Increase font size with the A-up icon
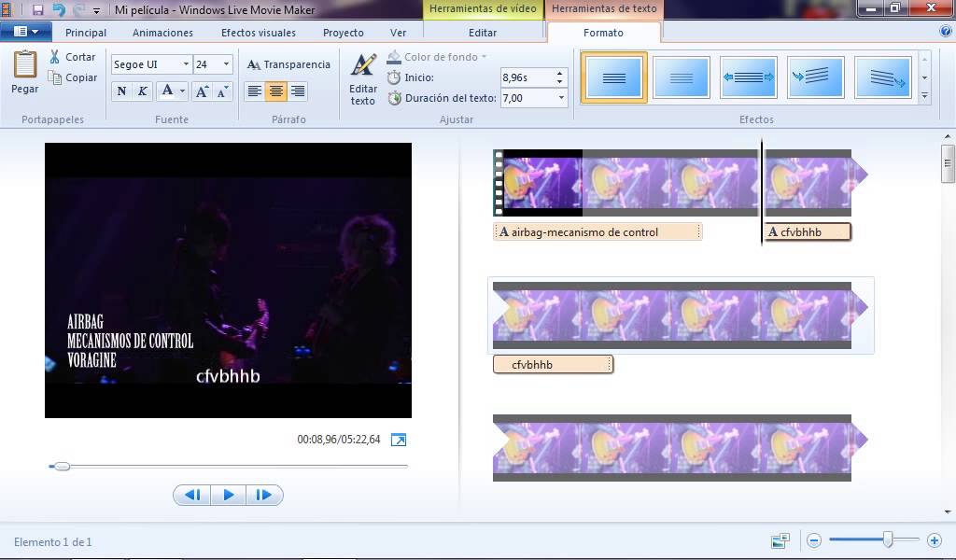This screenshot has width=956, height=560. tap(202, 91)
